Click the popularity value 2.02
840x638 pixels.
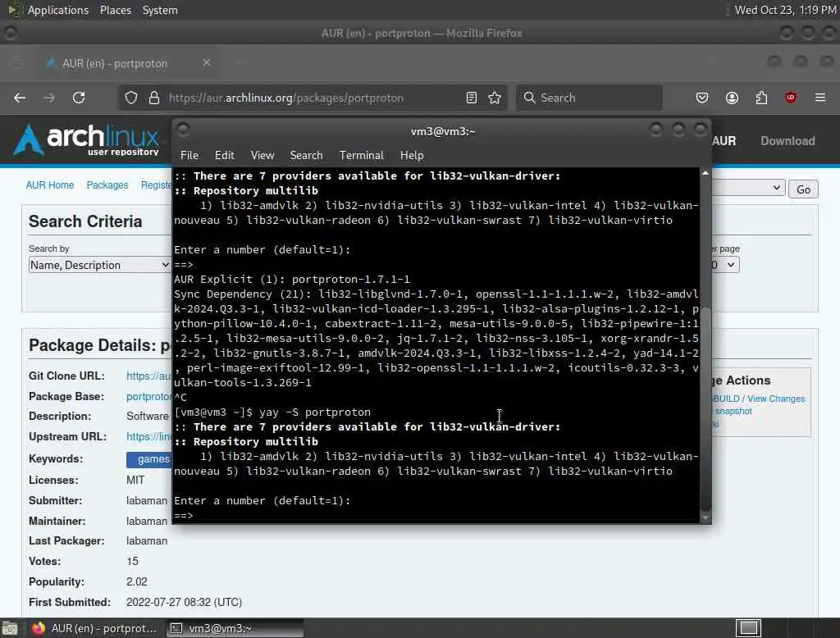(x=137, y=581)
